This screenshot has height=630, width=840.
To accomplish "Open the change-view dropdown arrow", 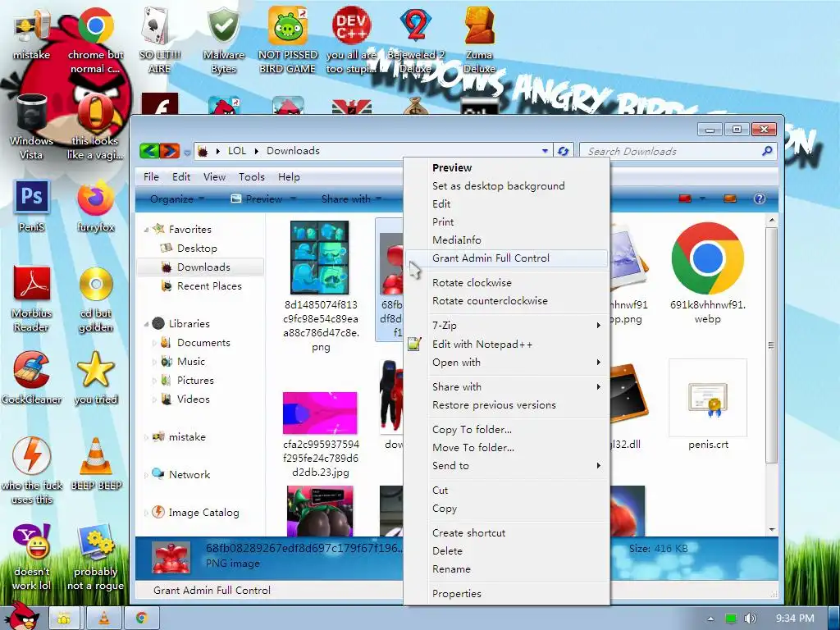I will coord(702,199).
